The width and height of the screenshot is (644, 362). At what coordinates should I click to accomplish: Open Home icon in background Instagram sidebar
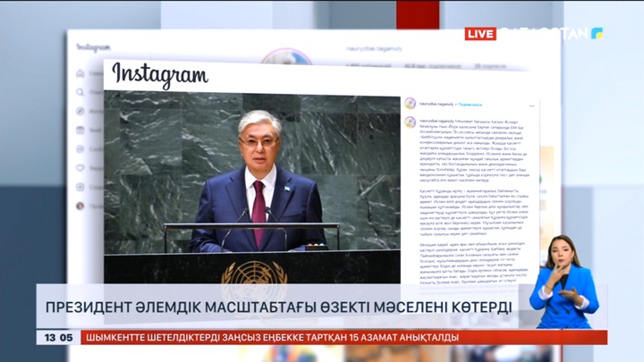pos(80,73)
